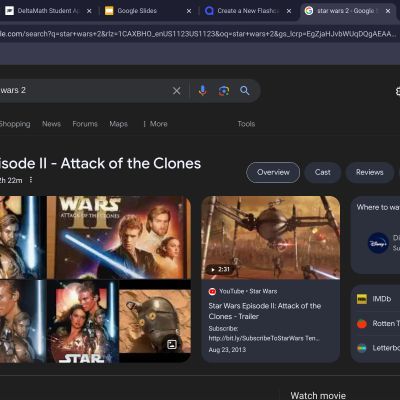
Task: Switch to the DeltaMath Student tab
Action: click(48, 11)
